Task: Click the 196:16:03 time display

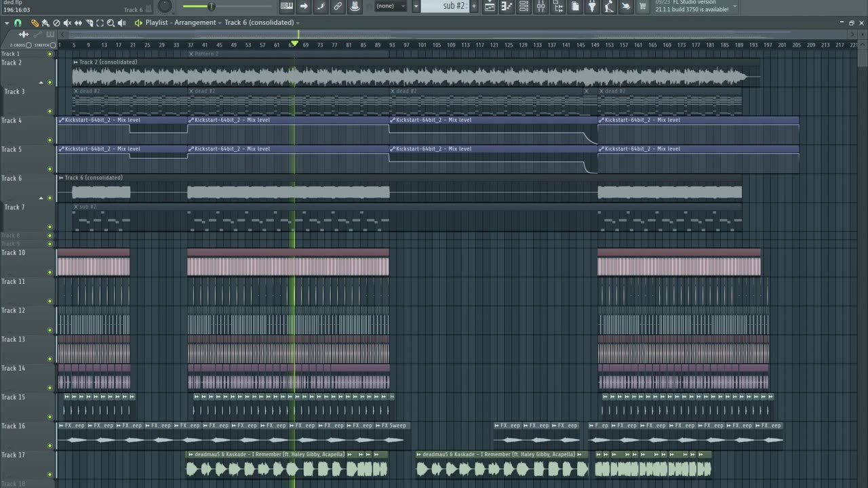Action: coord(16,9)
